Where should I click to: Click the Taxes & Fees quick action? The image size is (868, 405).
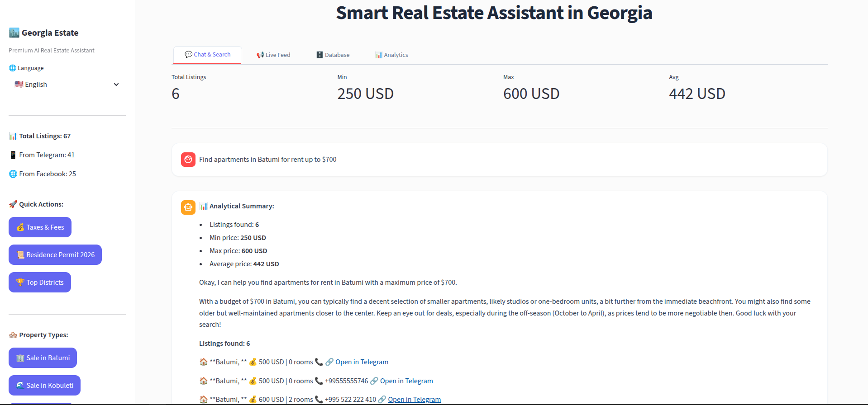tap(40, 227)
